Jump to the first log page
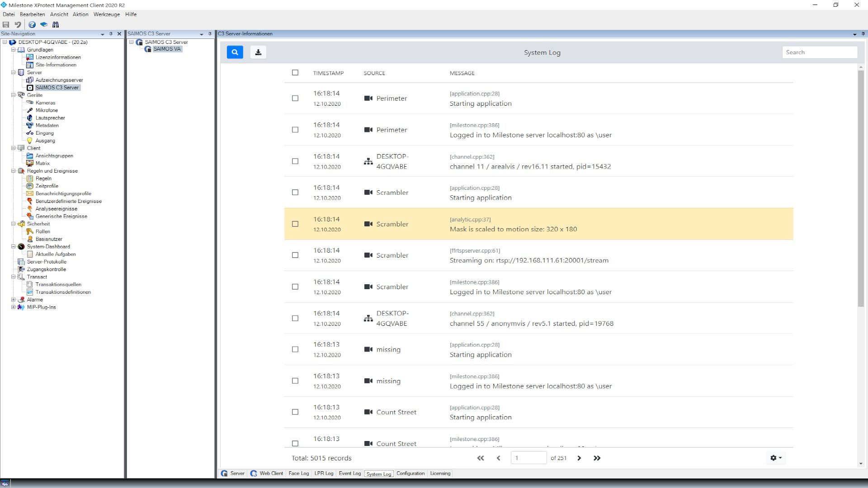Viewport: 868px width, 488px height. [x=481, y=458]
